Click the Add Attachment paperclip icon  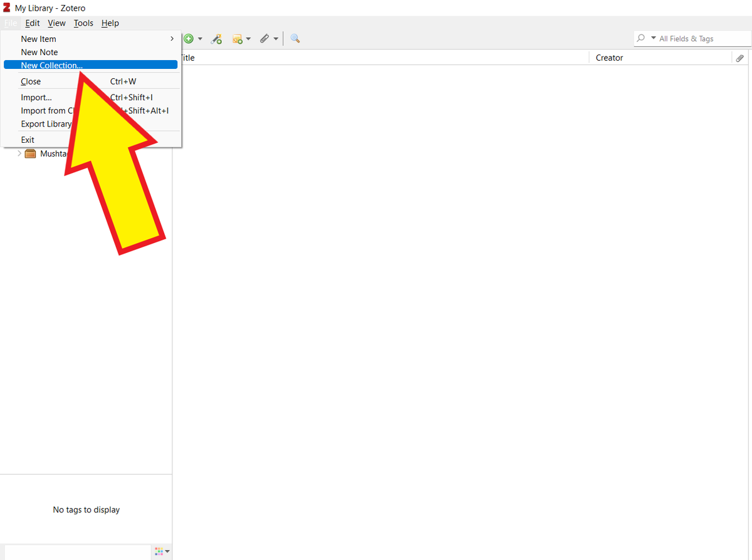pyautogui.click(x=264, y=38)
